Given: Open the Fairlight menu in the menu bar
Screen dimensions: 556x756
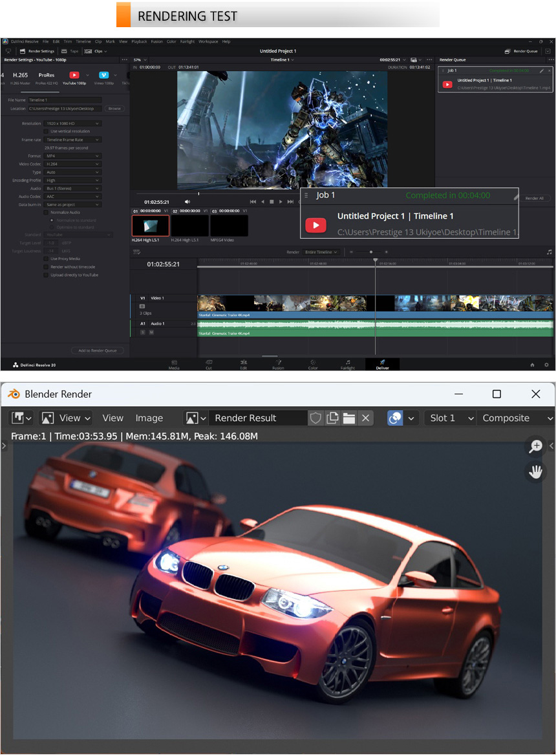Looking at the screenshot, I should point(187,41).
